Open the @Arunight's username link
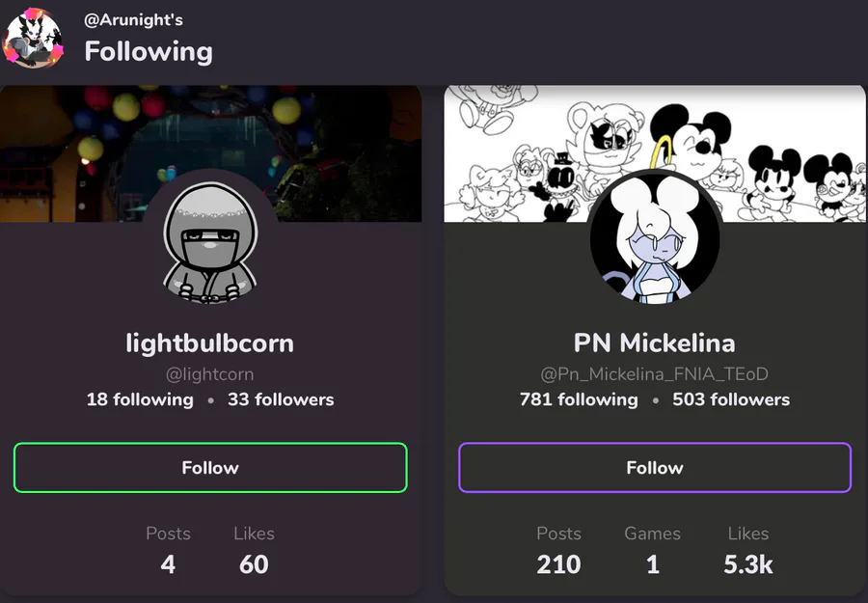This screenshot has width=868, height=603. click(133, 20)
